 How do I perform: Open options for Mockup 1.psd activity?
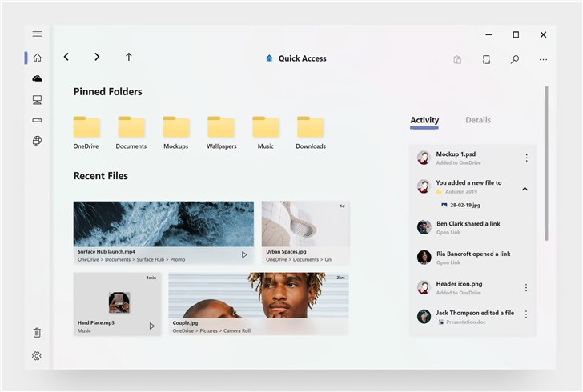pos(526,158)
